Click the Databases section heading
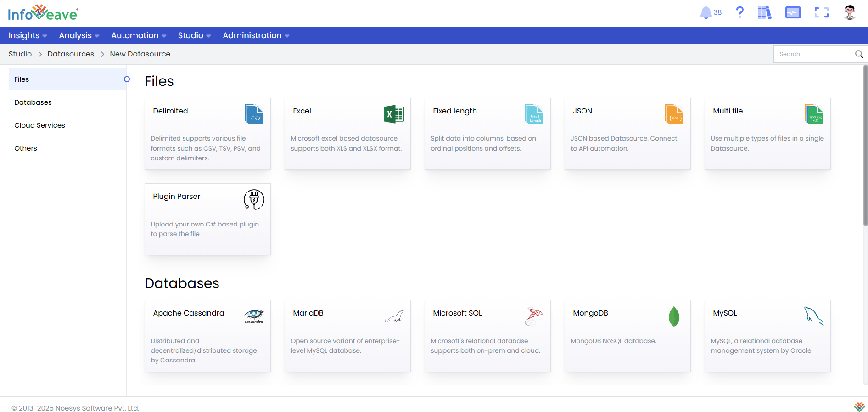The image size is (868, 412). click(182, 283)
